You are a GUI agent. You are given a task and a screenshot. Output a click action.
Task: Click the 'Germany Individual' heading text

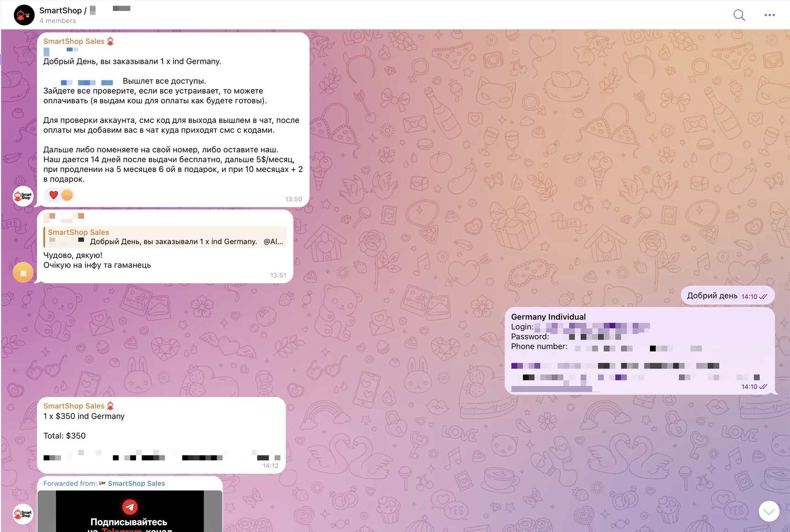(548, 317)
